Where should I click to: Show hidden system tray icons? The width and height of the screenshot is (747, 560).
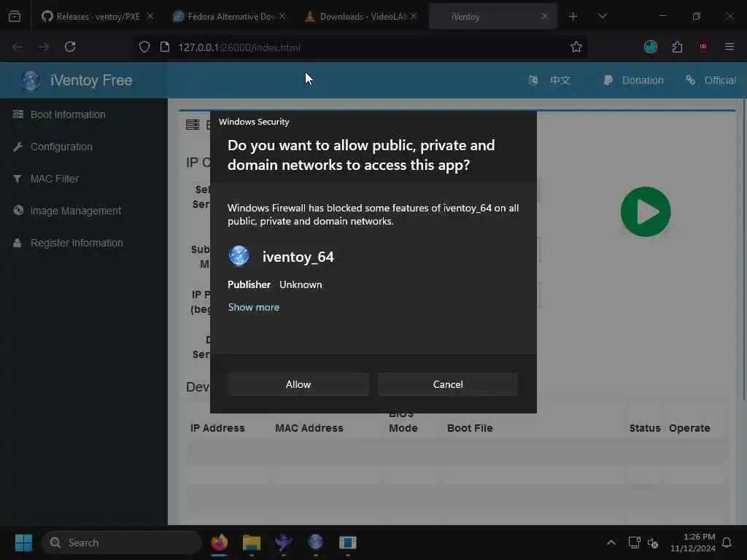pyautogui.click(x=611, y=542)
